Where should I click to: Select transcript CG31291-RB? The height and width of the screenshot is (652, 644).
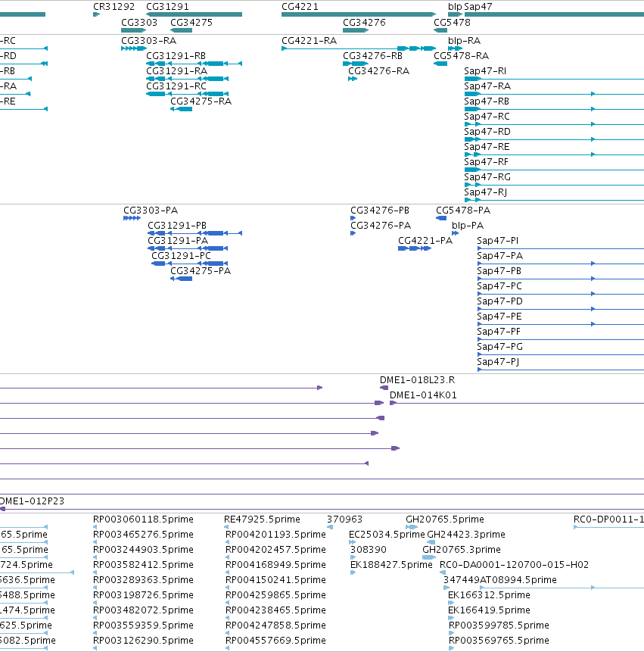pos(176,56)
